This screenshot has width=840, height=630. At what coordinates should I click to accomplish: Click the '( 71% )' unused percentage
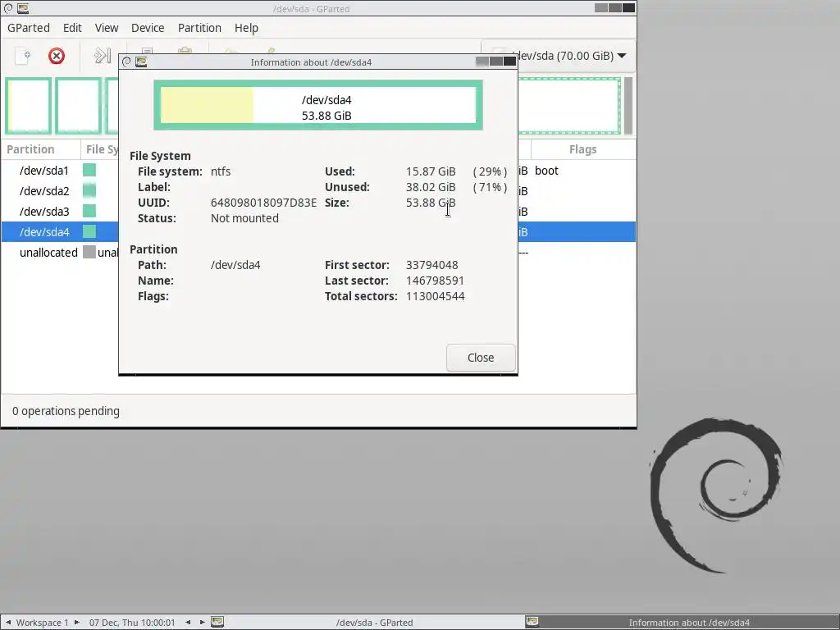tap(490, 187)
